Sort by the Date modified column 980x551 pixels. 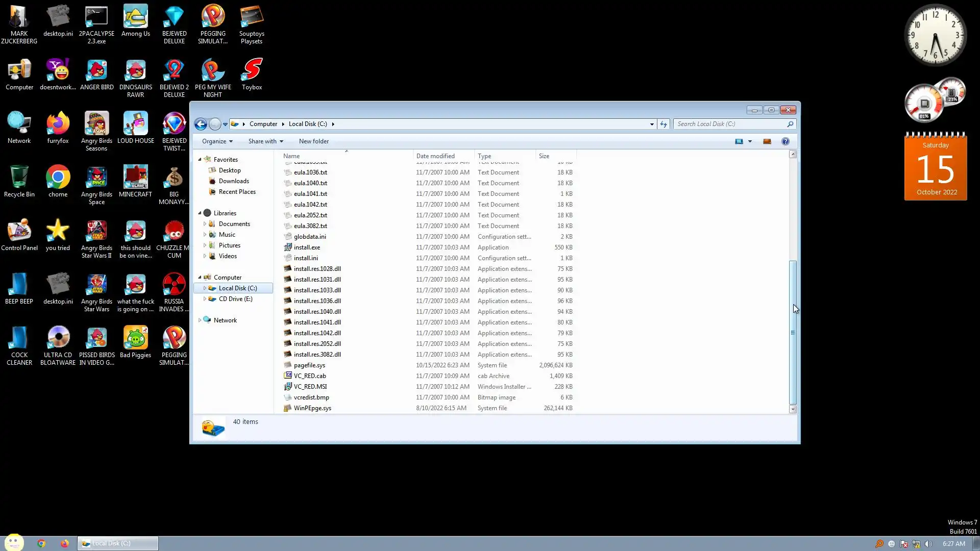click(435, 156)
